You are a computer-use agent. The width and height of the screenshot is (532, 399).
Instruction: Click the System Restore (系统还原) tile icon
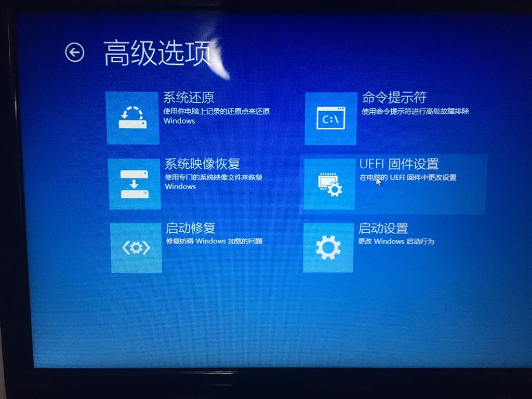pos(132,118)
